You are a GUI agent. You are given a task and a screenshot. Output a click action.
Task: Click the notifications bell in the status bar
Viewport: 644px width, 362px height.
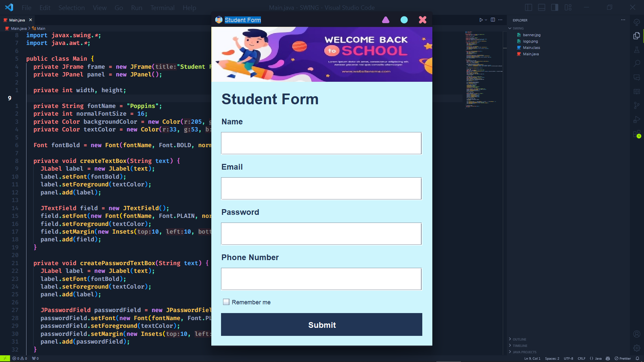click(637, 358)
